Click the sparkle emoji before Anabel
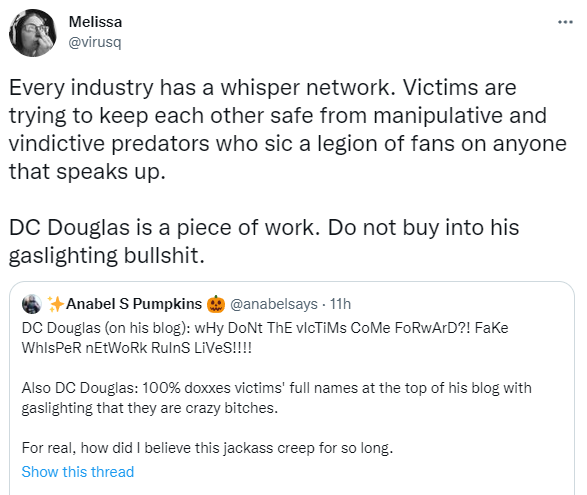587x495 pixels. [x=55, y=304]
